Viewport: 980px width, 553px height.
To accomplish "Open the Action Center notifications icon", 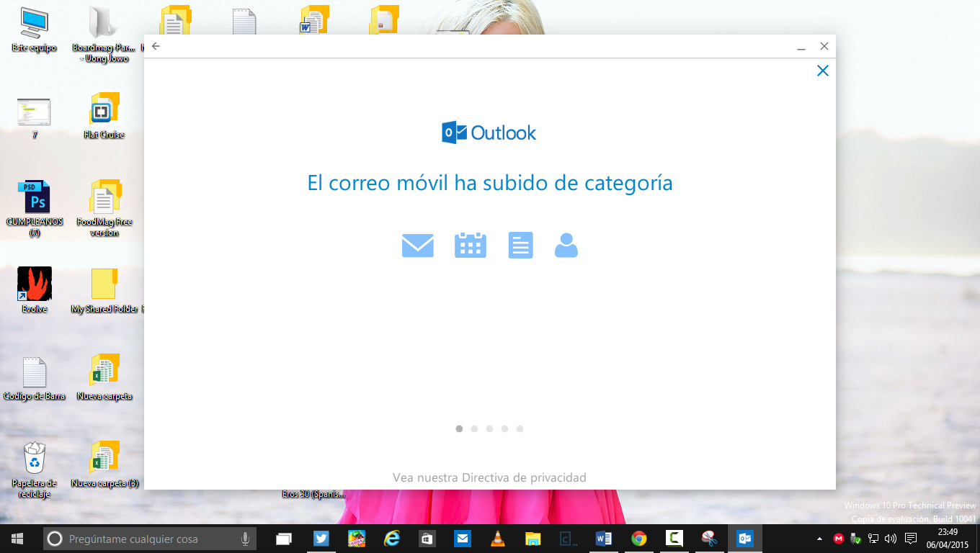I will pyautogui.click(x=911, y=539).
